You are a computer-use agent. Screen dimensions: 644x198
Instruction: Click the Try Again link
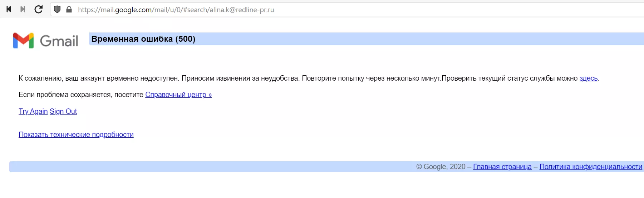(33, 111)
